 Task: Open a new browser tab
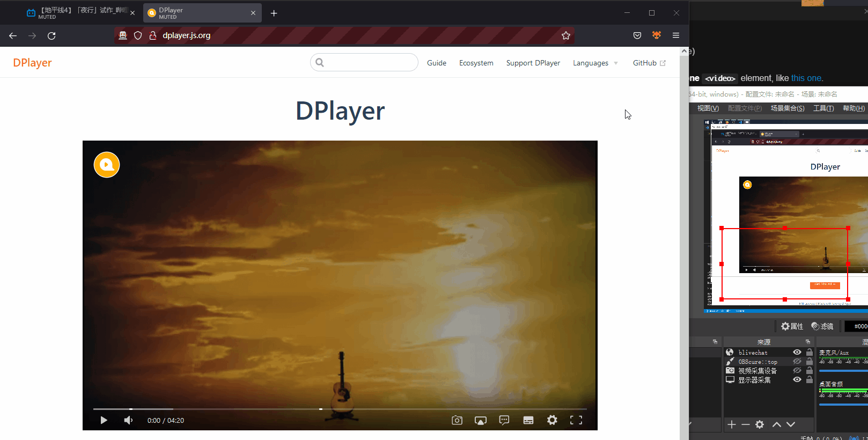tap(274, 13)
